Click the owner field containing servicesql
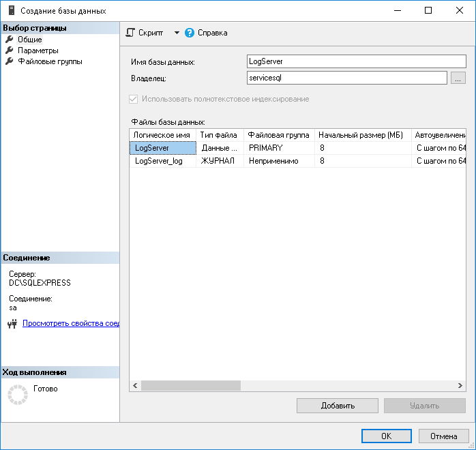Image resolution: width=476 pixels, height=450 pixels. [x=346, y=78]
